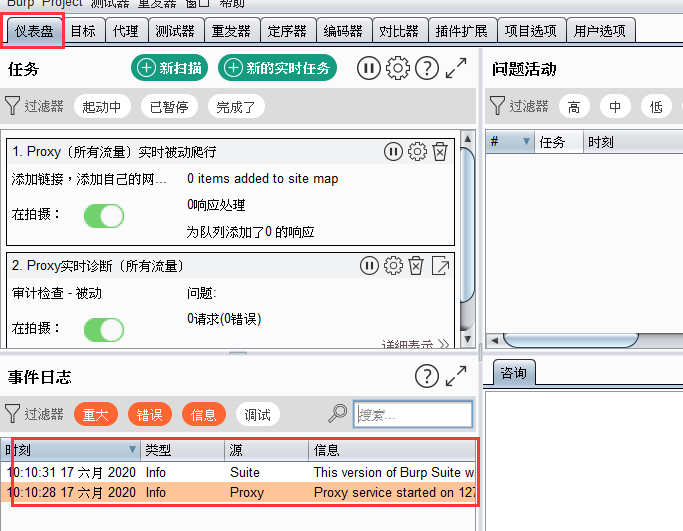Sort issue activity by # column
The image size is (683, 531).
point(510,142)
